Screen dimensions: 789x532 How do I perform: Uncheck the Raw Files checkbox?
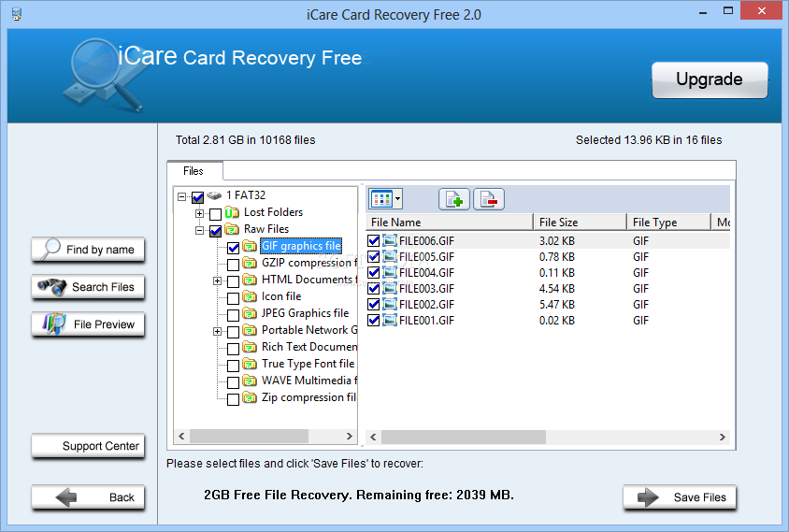point(215,231)
